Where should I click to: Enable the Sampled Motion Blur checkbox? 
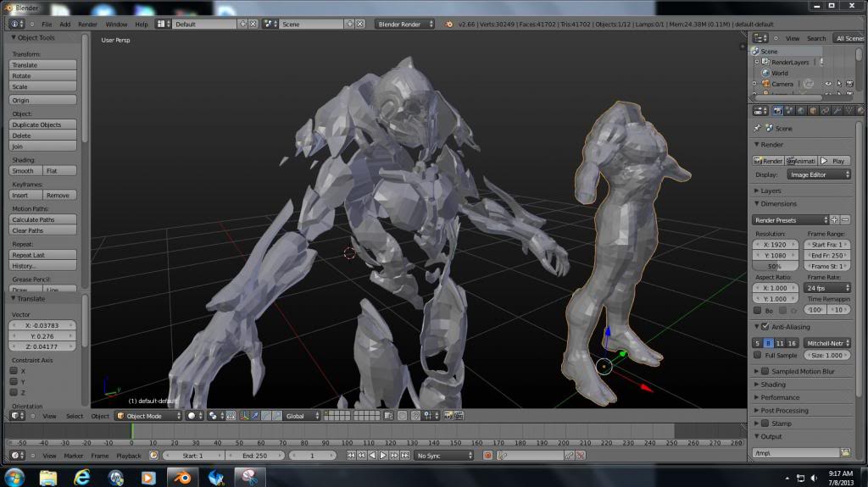765,371
